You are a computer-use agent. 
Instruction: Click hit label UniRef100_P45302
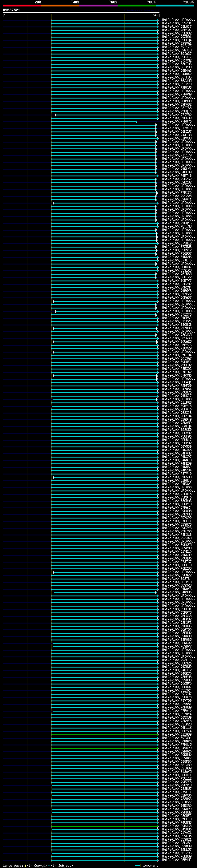click(x=176, y=483)
